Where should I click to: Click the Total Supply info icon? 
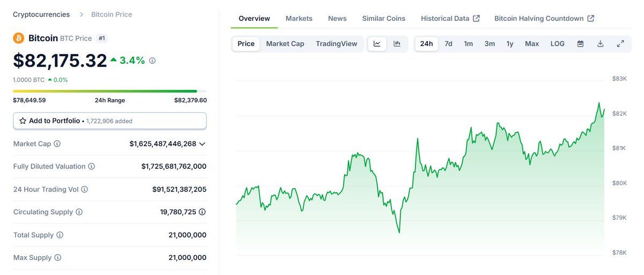point(60,235)
